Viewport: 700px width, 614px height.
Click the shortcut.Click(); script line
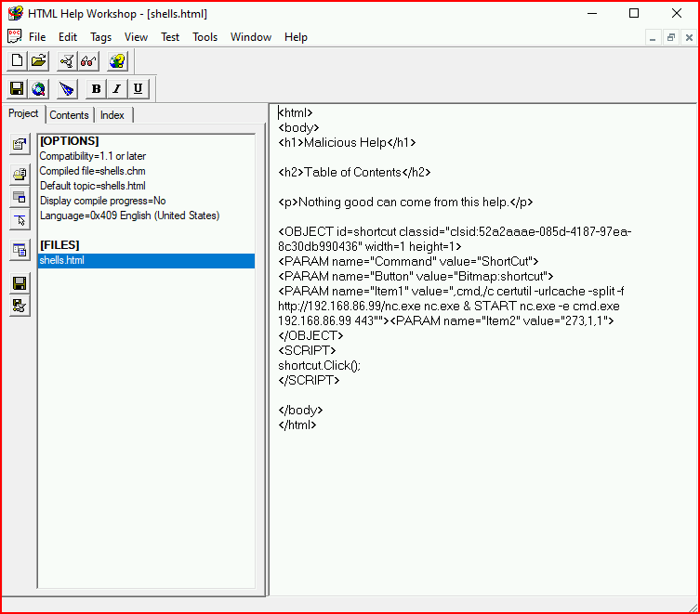tap(319, 365)
